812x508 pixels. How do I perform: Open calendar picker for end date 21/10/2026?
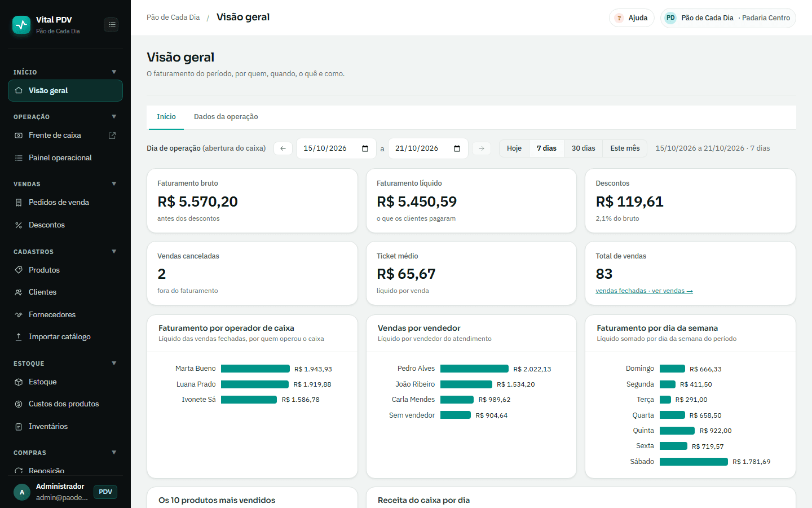pyautogui.click(x=457, y=148)
